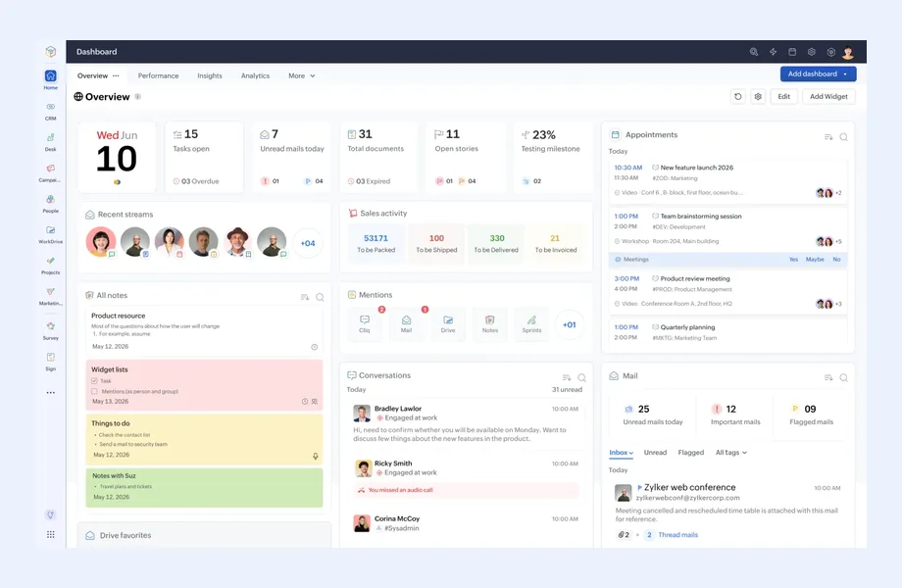Check the Task checkbox in Widget lists

pos(94,381)
